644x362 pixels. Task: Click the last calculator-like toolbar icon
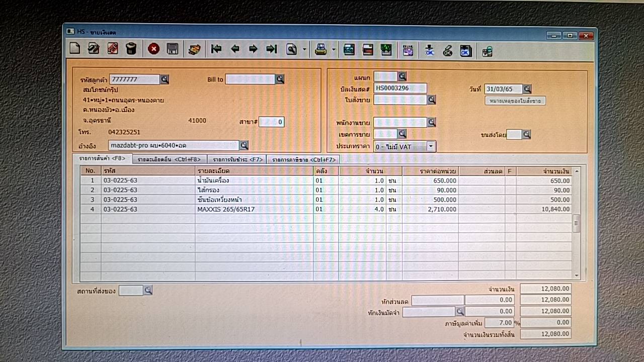tap(487, 51)
